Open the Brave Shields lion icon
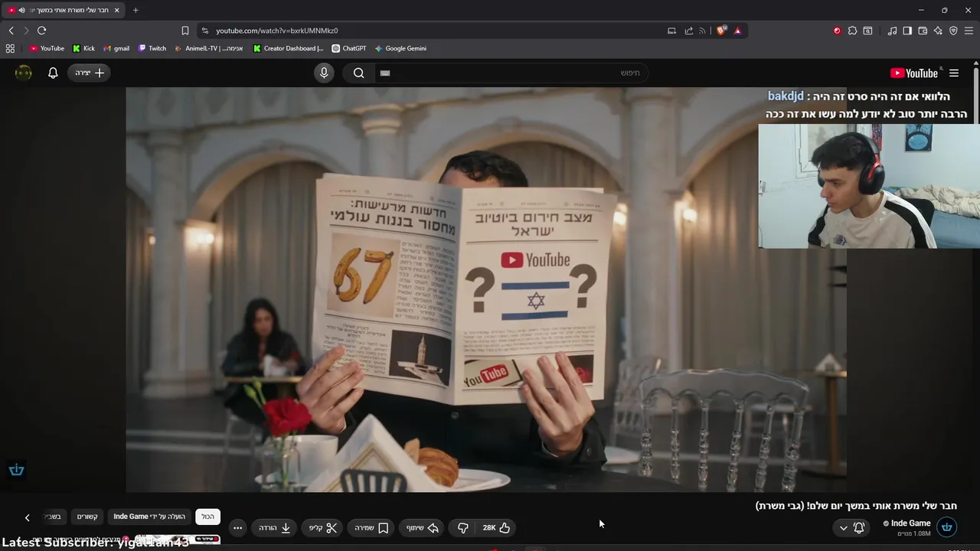 coord(721,31)
